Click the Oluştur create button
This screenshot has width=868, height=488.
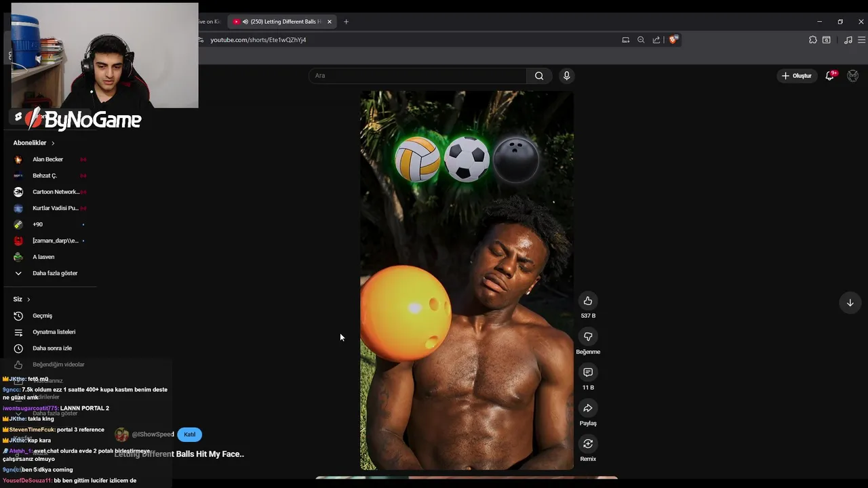(x=797, y=76)
